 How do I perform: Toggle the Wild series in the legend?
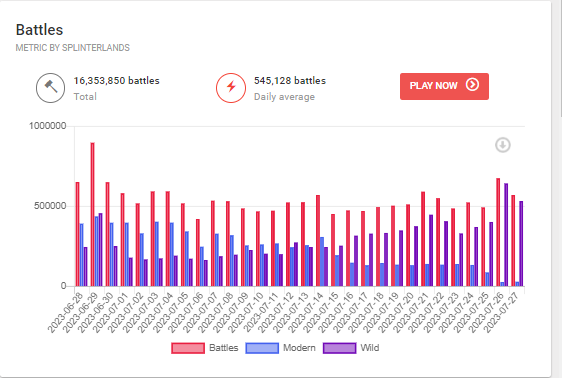coord(351,348)
